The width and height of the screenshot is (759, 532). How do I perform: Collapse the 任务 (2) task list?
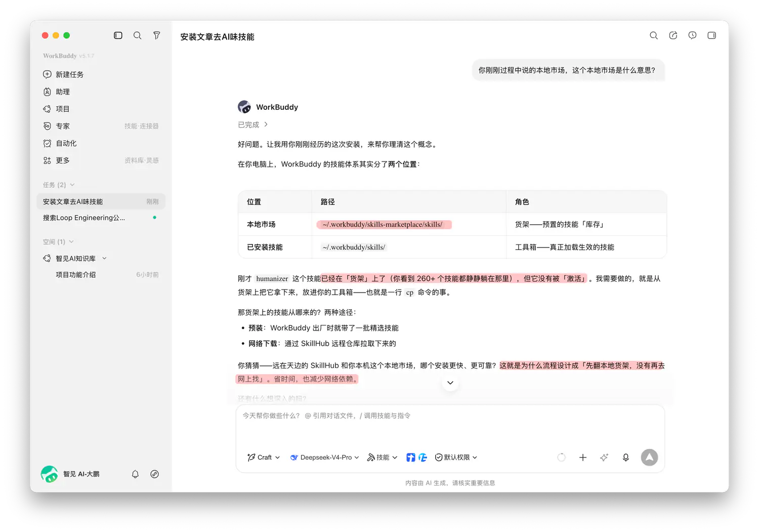tap(59, 185)
